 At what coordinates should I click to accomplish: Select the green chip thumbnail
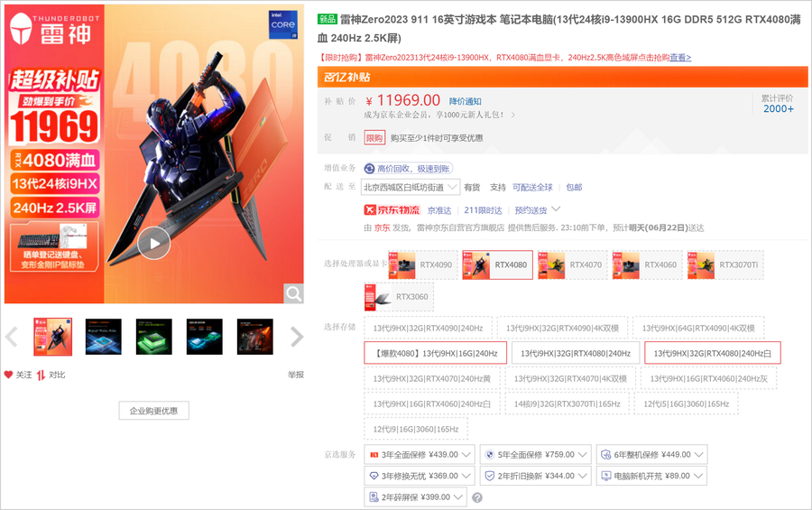(153, 337)
